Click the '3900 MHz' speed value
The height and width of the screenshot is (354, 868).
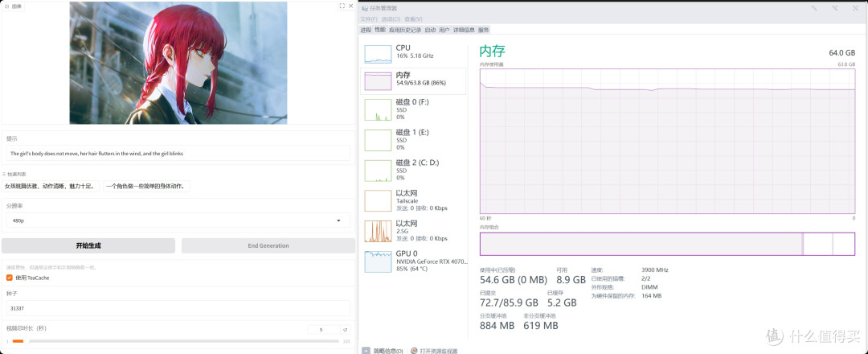coord(655,270)
